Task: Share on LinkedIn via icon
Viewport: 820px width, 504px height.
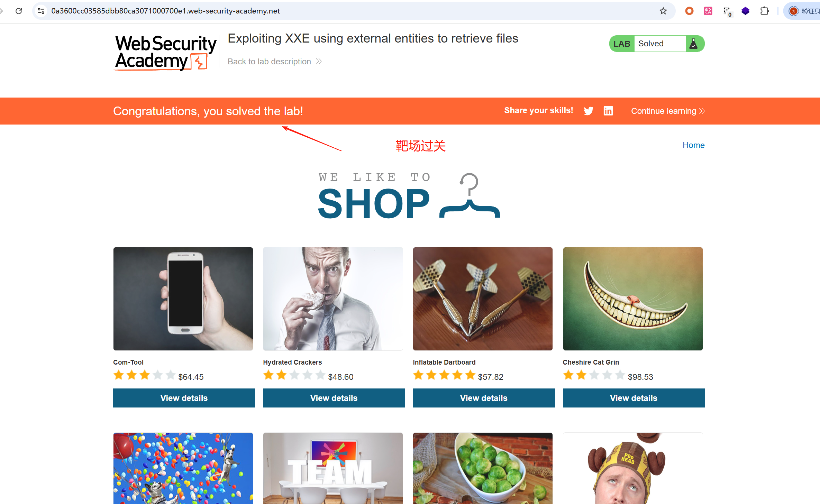Action: [x=608, y=111]
